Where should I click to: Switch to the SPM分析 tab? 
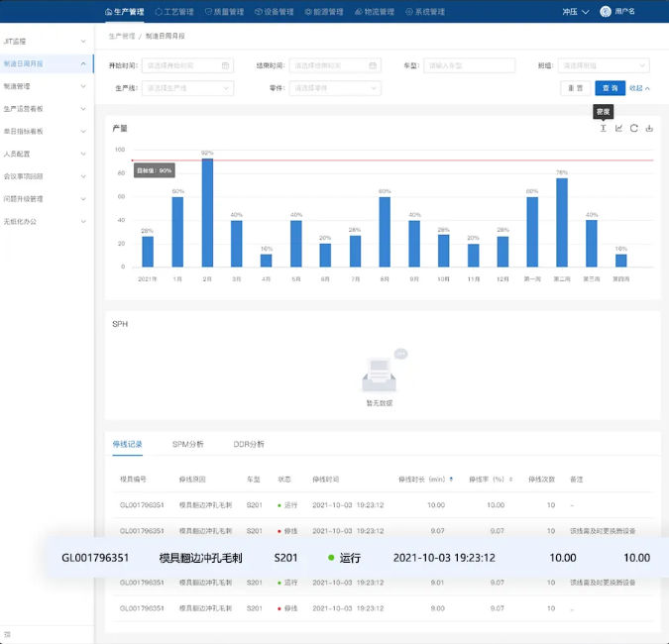pyautogui.click(x=187, y=444)
